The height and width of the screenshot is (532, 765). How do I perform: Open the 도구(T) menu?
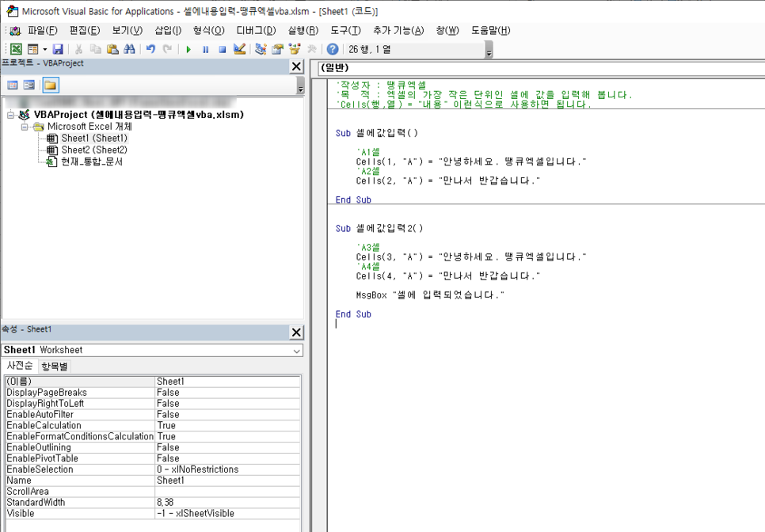point(345,31)
